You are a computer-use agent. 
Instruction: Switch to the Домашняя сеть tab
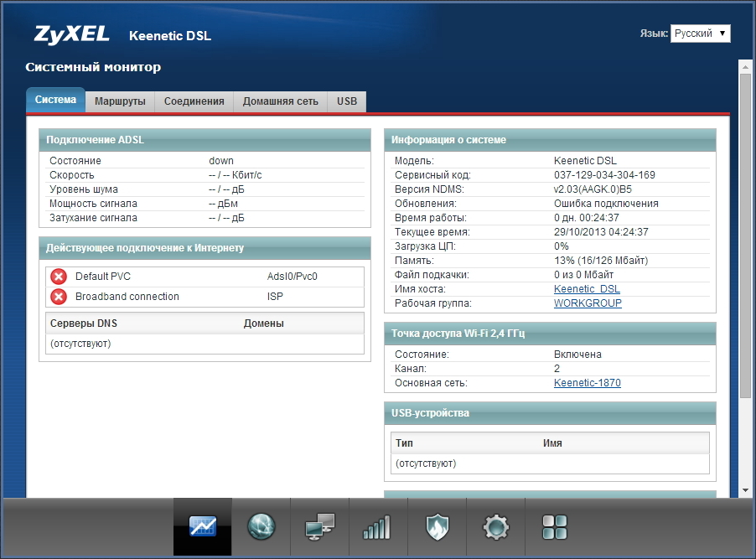coord(280,101)
